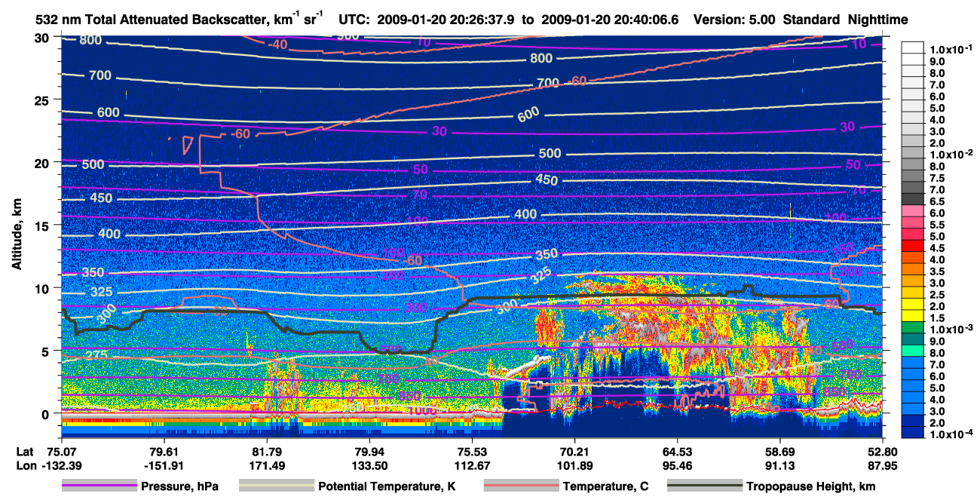Click the orange colorbar swatch labeled 3.5
Viewport: 980px width, 503px height.
[x=912, y=268]
